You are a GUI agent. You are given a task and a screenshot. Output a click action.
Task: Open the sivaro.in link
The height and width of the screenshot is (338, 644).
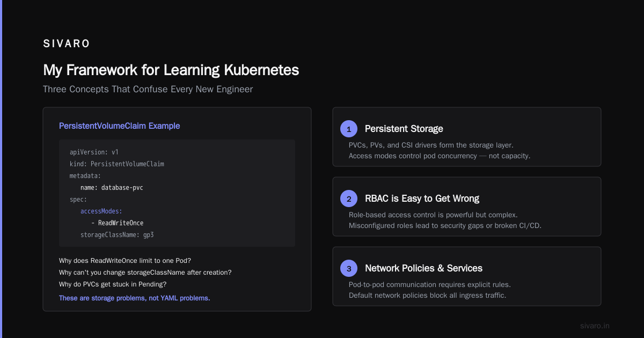point(595,326)
